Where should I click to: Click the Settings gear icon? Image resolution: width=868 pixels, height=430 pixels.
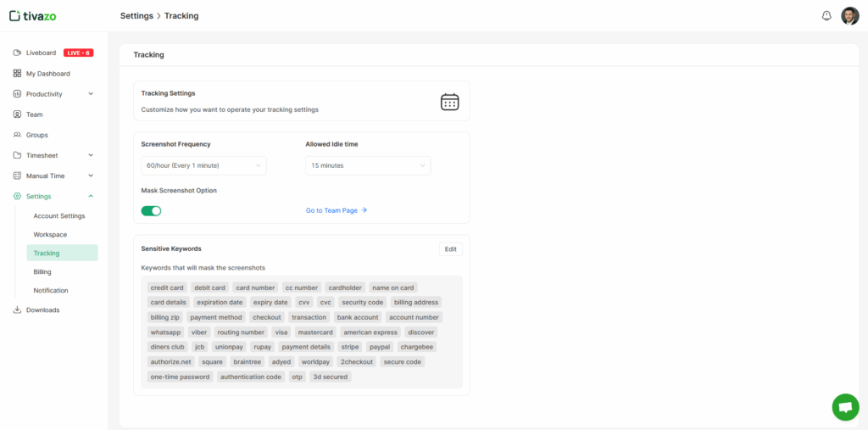click(17, 197)
